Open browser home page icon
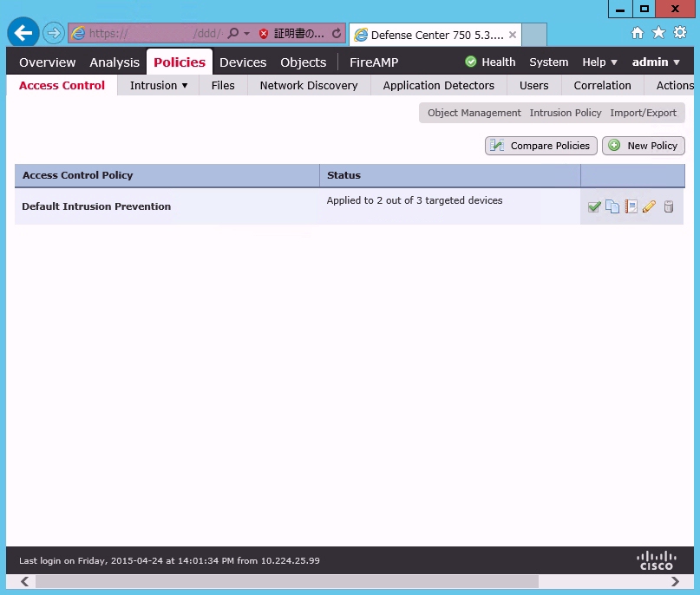The width and height of the screenshot is (700, 595). [x=638, y=33]
